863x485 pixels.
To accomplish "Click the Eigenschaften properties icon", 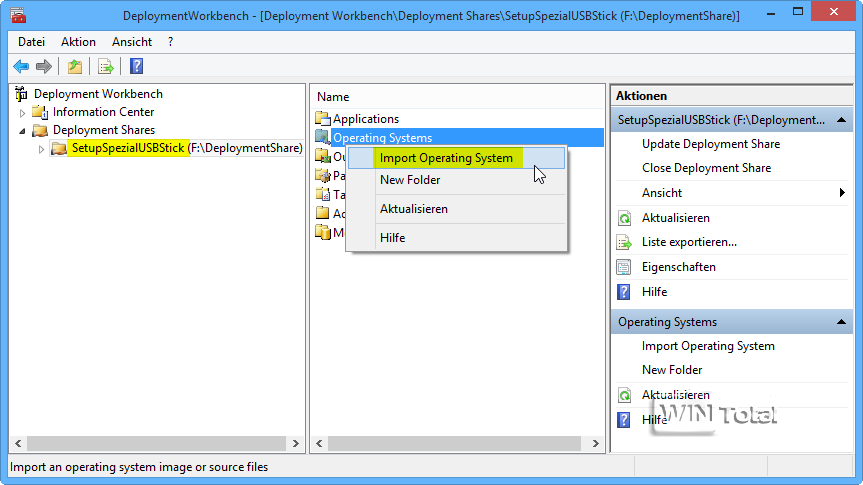I will pyautogui.click(x=624, y=267).
